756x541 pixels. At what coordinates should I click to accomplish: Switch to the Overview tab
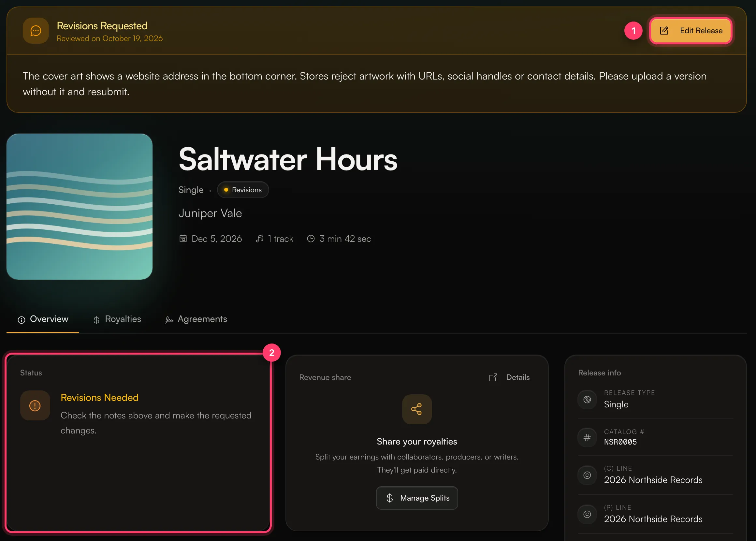click(43, 319)
